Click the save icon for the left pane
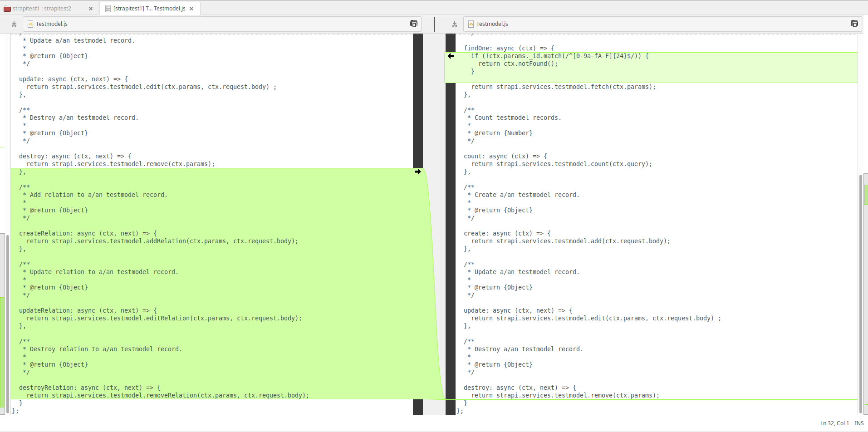Viewport: 868px width, 432px height. 14,24
